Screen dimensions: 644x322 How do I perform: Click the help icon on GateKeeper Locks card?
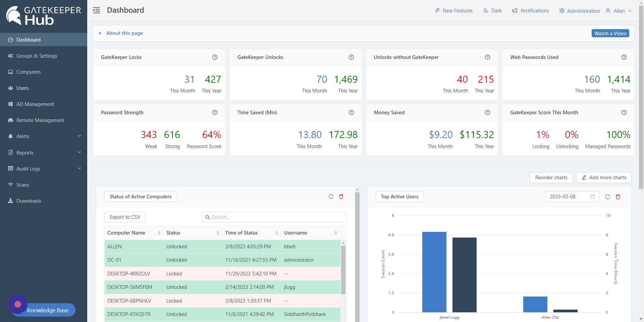[215, 57]
